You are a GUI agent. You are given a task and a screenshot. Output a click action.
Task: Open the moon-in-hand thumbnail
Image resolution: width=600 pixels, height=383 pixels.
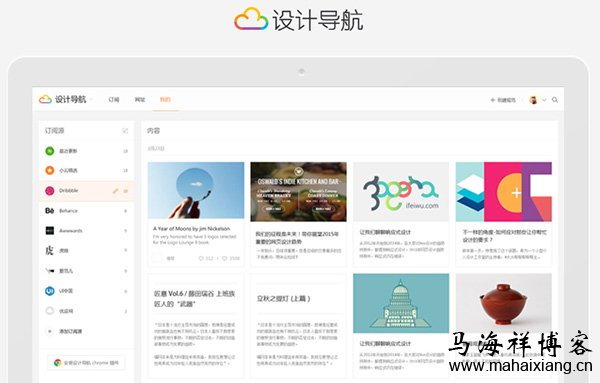coord(196,190)
